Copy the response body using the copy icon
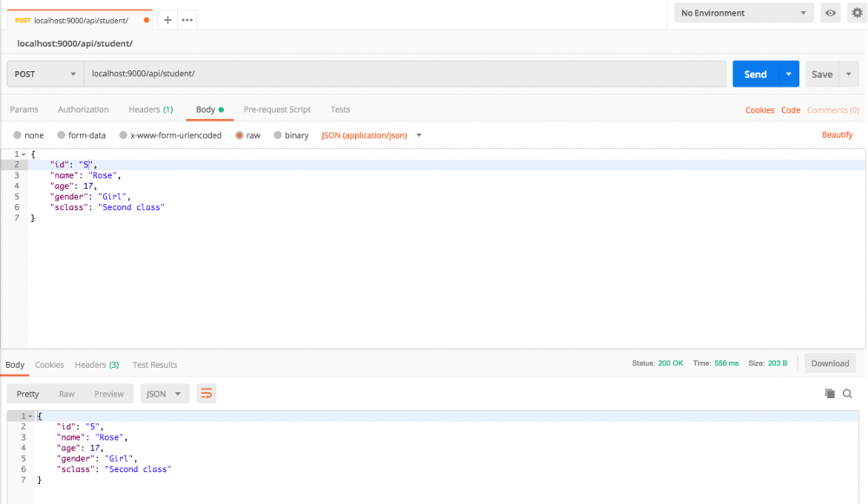This screenshot has height=504, width=868. tap(831, 393)
